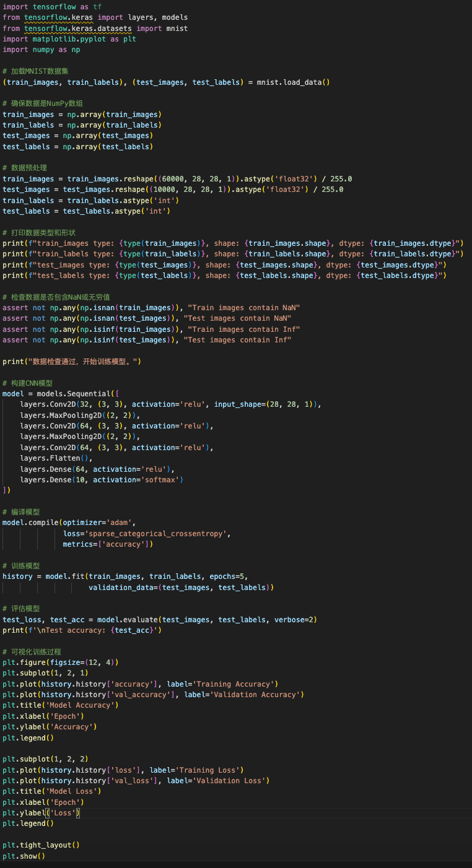This screenshot has height=868, width=472.
Task: Click the comment '# 打印数据类型和形状'
Action: [x=39, y=233]
